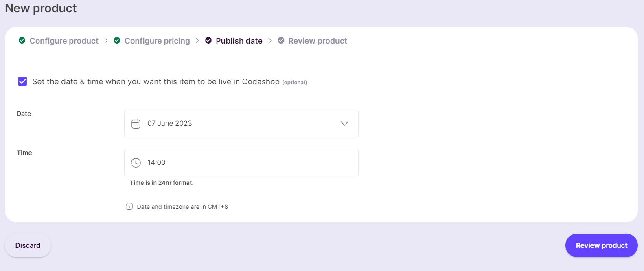Expand the date dropdown chevron

(x=344, y=123)
